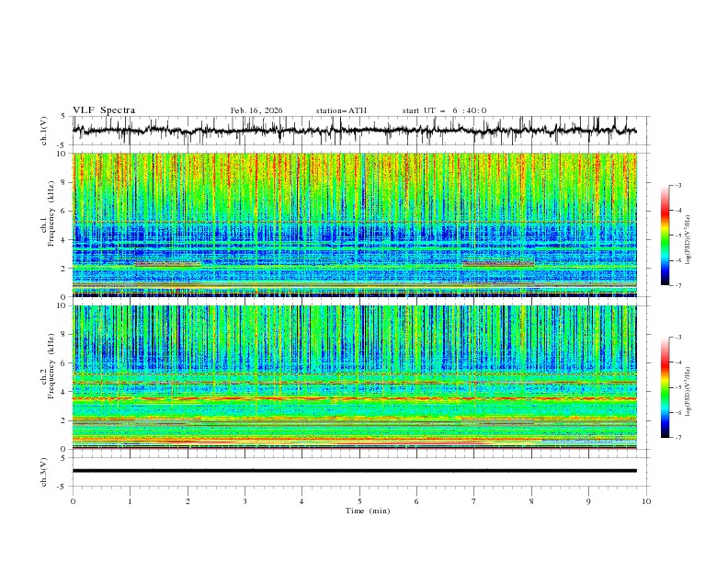Click the 3 tick on the Time axis
The image size is (728, 563).
click(x=245, y=501)
